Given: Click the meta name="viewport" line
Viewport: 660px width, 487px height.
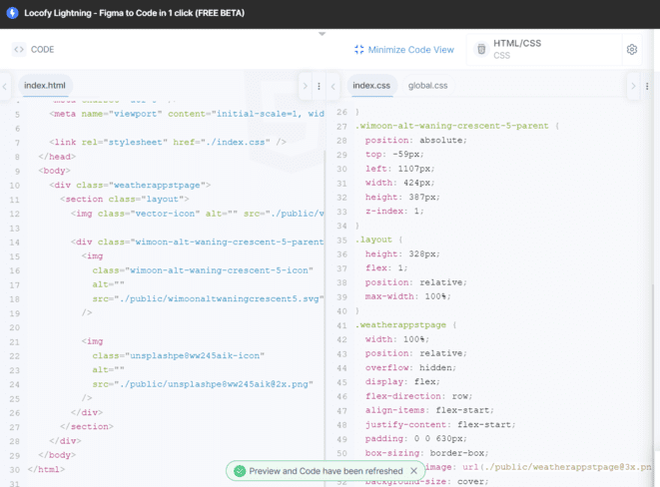Looking at the screenshot, I should click(186, 114).
